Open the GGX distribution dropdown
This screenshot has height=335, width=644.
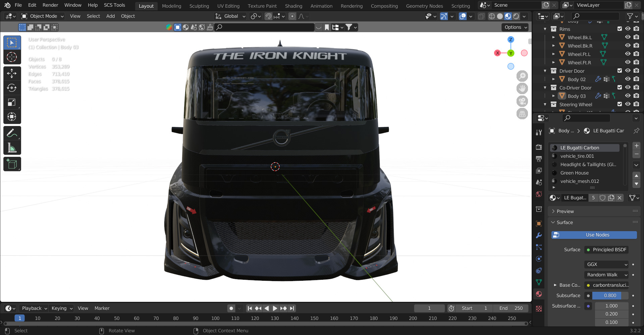click(x=606, y=264)
